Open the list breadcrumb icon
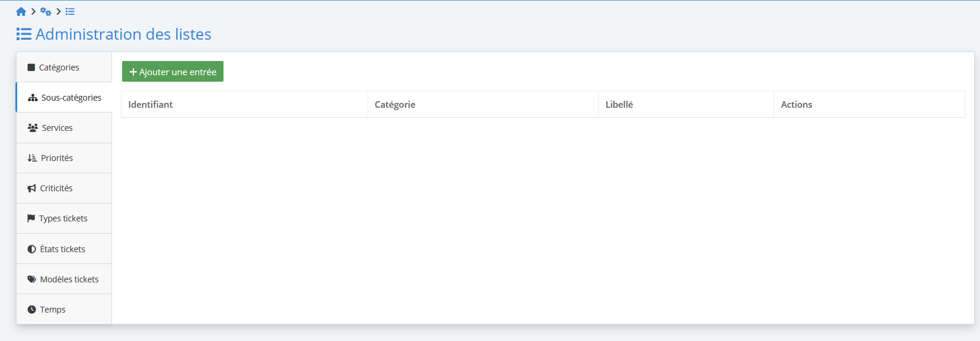 pos(70,11)
